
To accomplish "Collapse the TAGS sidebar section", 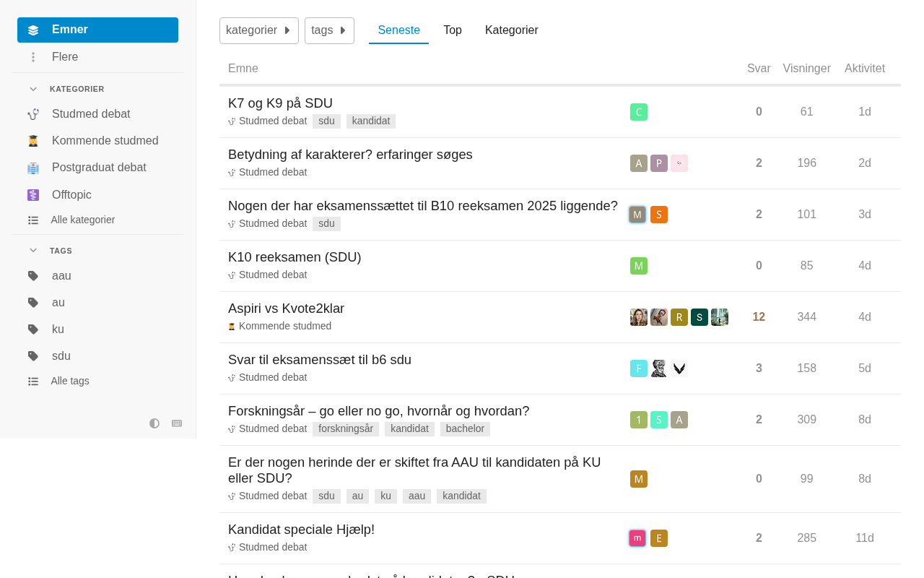I will click(33, 251).
